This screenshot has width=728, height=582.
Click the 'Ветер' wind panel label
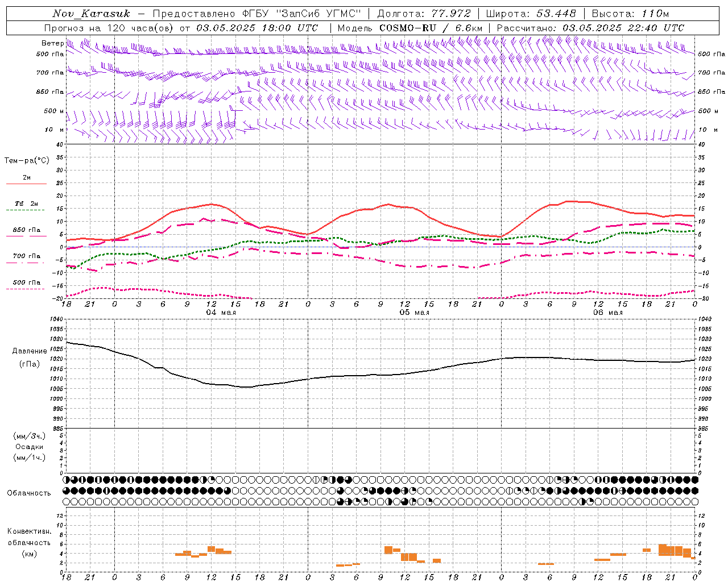[52, 43]
